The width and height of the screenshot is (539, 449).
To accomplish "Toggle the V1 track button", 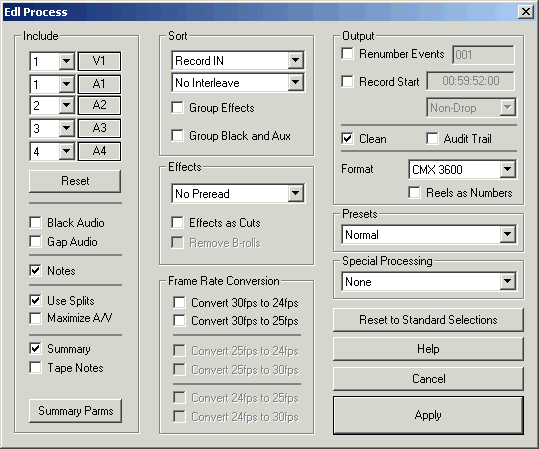I will 99,61.
